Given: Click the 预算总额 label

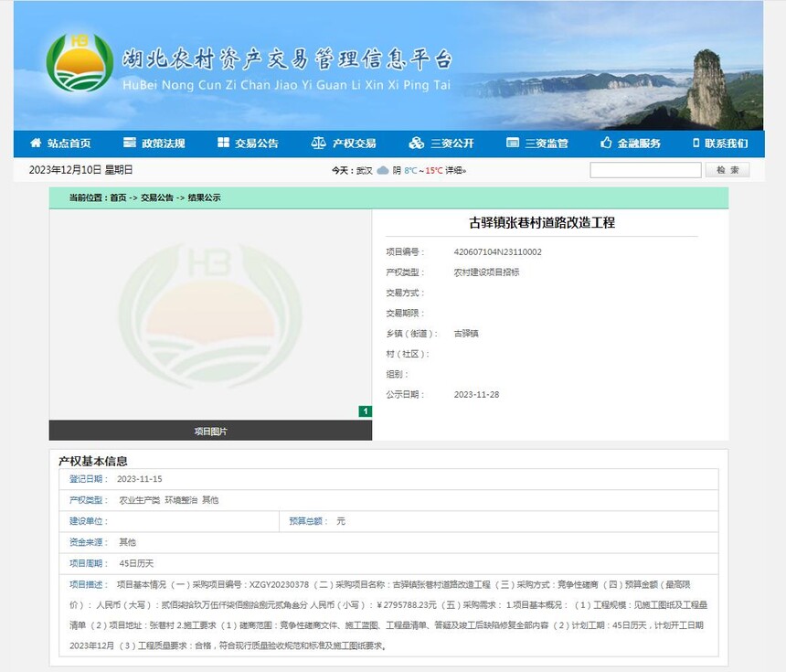Looking at the screenshot, I should [308, 521].
